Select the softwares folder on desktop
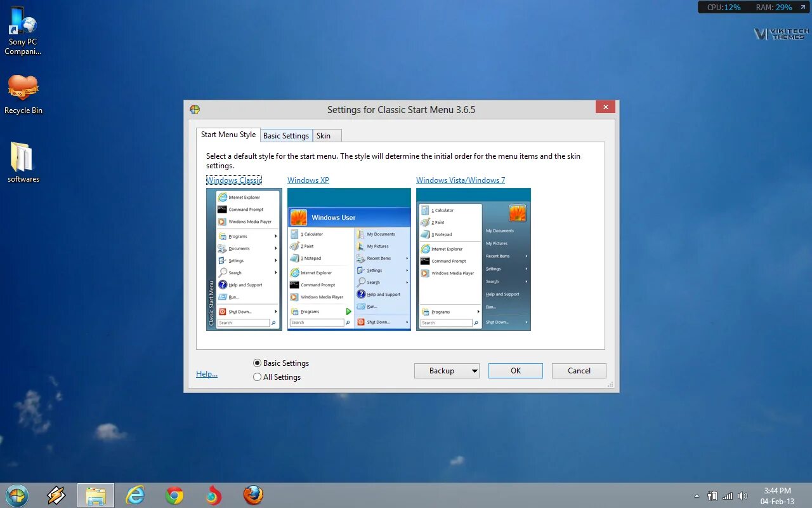The height and width of the screenshot is (508, 812). [x=23, y=163]
